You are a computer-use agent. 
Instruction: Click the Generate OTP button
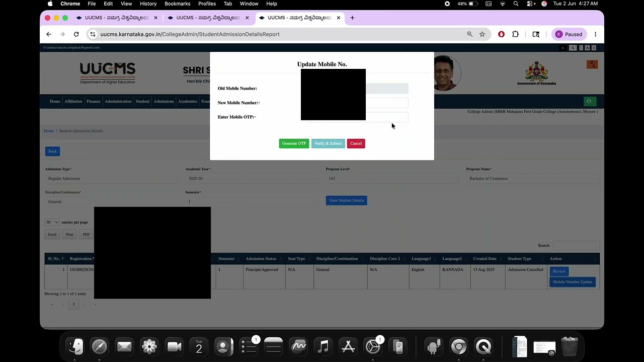tap(294, 143)
